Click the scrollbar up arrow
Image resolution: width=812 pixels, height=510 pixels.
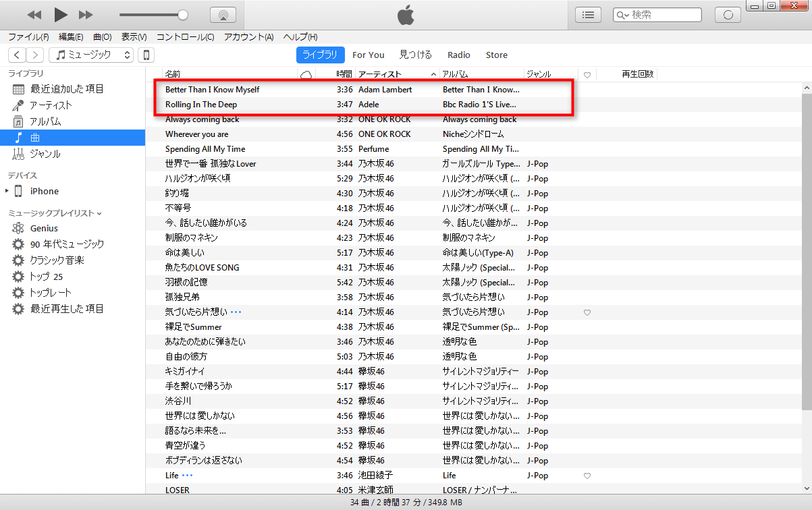pos(807,88)
